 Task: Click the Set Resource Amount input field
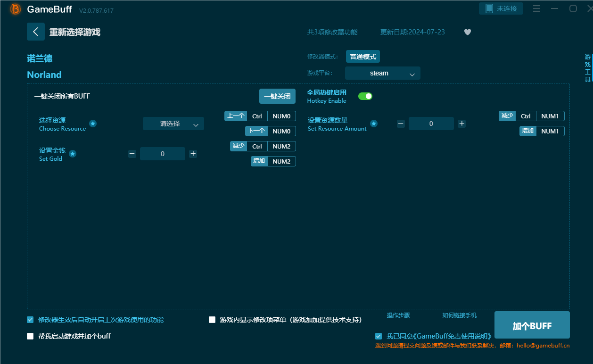[x=431, y=124]
